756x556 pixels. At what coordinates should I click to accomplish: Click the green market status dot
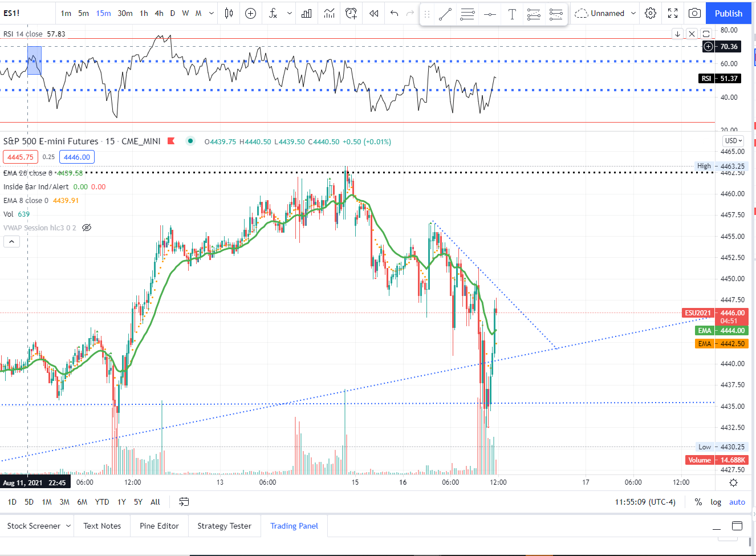coord(190,141)
